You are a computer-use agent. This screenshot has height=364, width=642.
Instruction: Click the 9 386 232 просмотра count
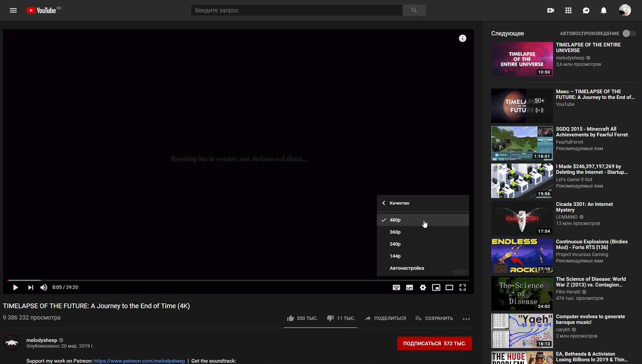point(32,317)
